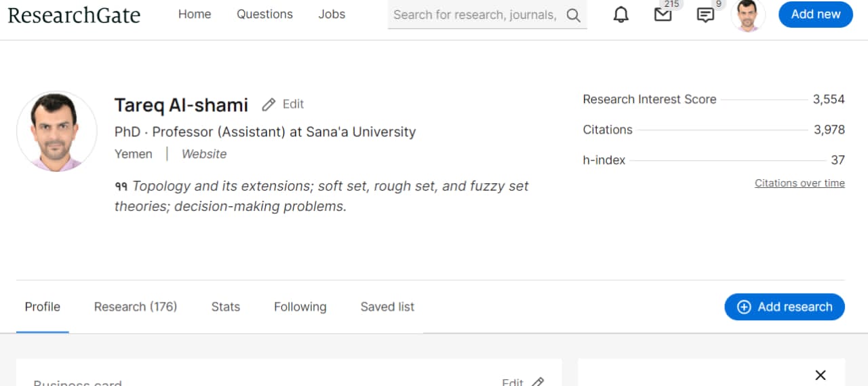868x386 pixels.
Task: Switch to the Research (176) tab
Action: (136, 307)
